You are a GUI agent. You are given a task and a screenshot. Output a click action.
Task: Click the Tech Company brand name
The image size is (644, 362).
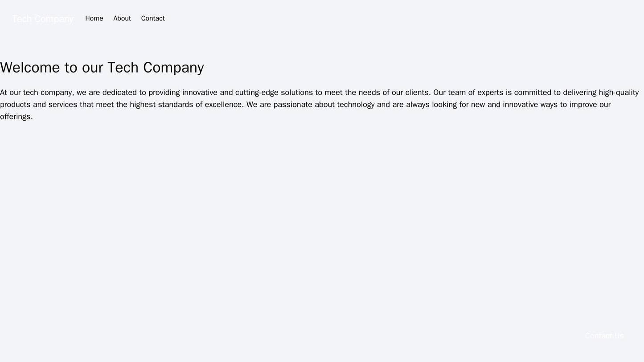click(42, 19)
